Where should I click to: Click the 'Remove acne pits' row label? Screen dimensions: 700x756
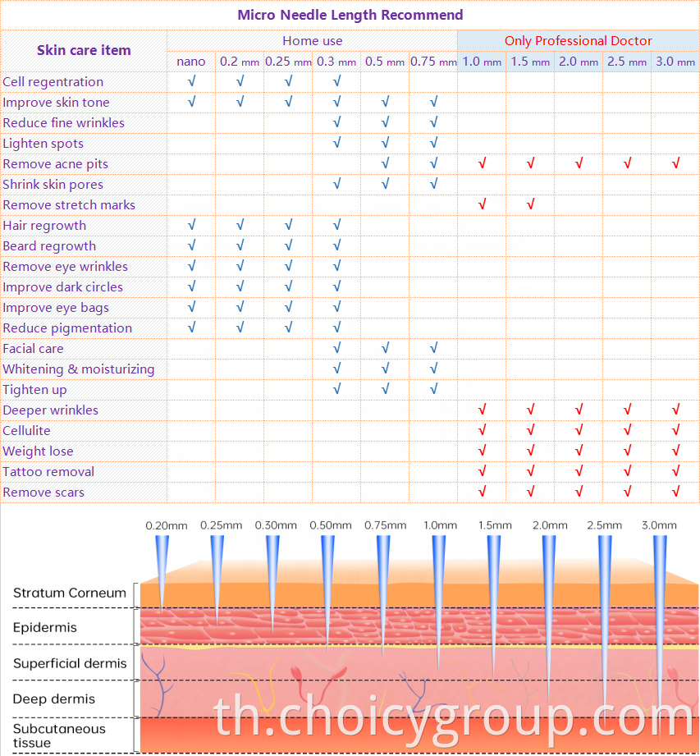[x=56, y=164]
